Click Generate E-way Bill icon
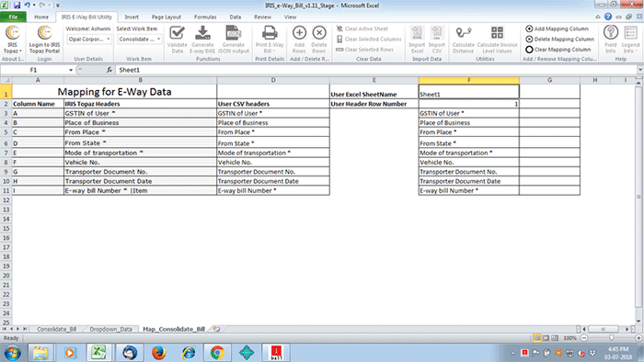 (x=202, y=40)
